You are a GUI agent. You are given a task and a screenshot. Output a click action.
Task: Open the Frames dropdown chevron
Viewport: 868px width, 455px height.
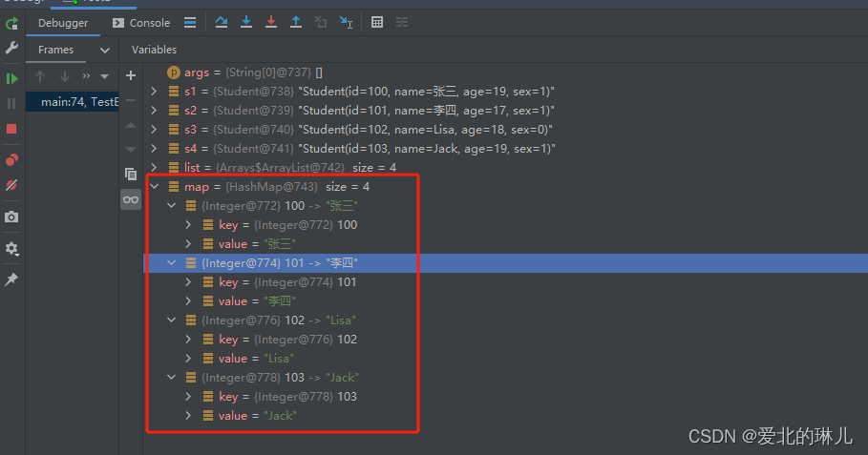[105, 51]
